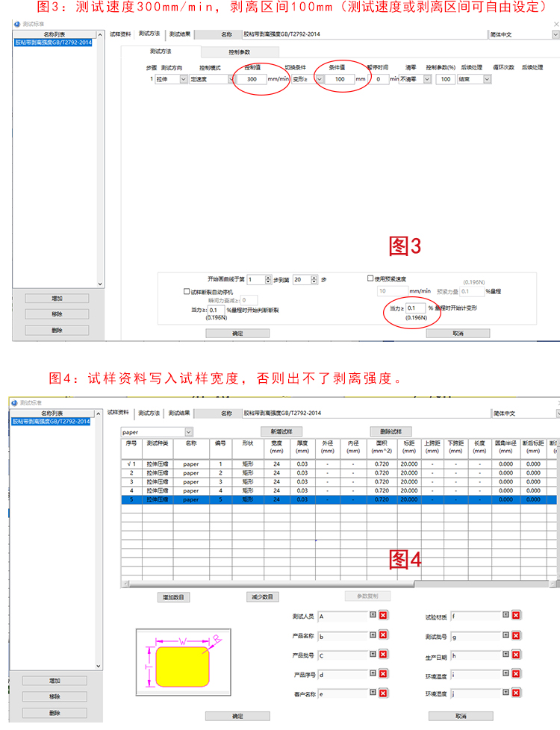
Task: Click red delete icon beside 测试人员 field
Action: (383, 616)
